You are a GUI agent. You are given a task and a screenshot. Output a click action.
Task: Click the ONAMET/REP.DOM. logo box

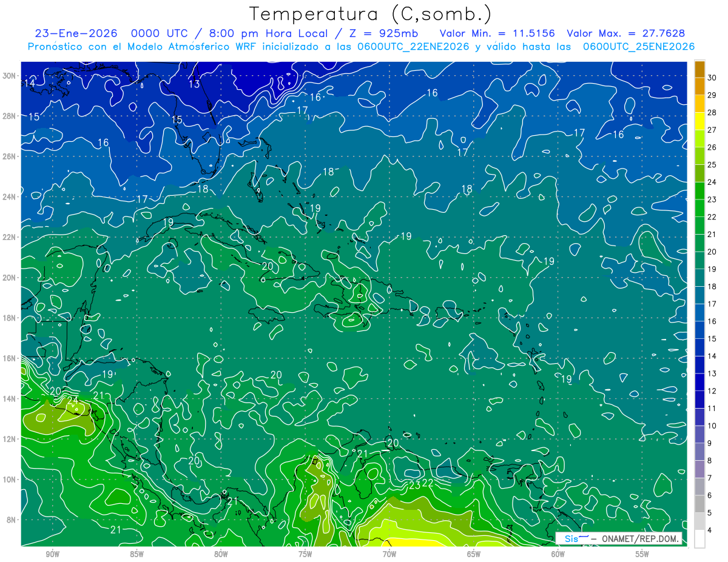pyautogui.click(x=619, y=539)
